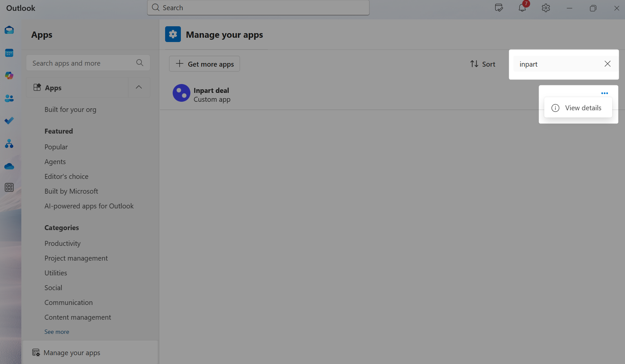Select the Popular featured list
625x364 pixels.
56,147
